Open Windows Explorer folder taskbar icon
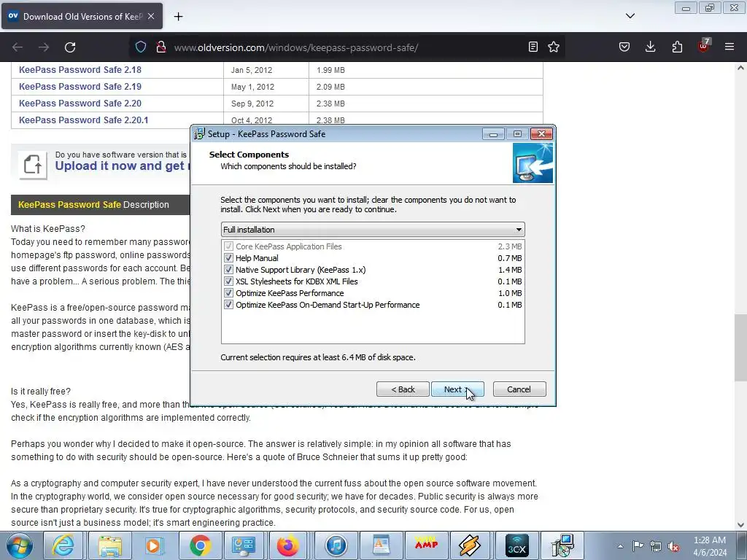This screenshot has height=560, width=747. (110, 545)
